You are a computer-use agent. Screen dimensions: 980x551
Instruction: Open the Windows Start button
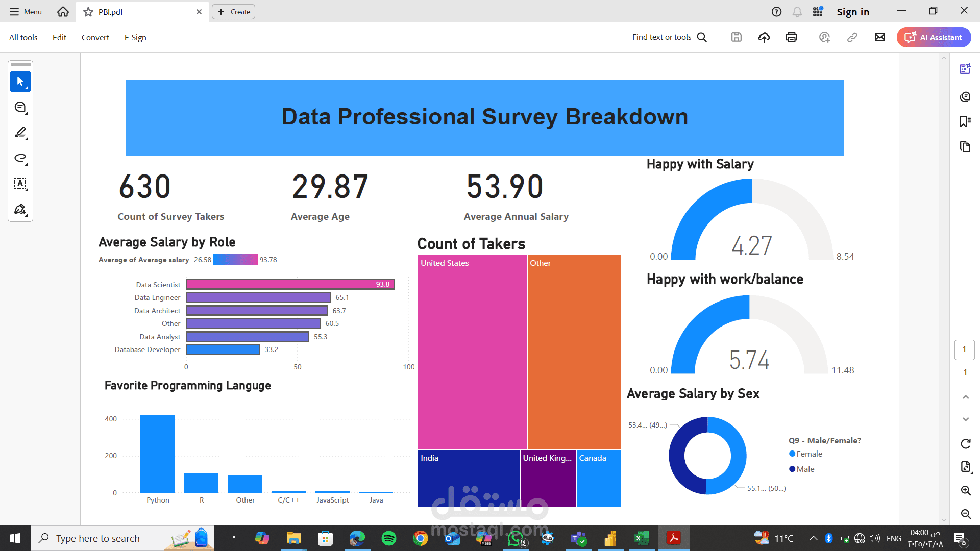tap(15, 538)
